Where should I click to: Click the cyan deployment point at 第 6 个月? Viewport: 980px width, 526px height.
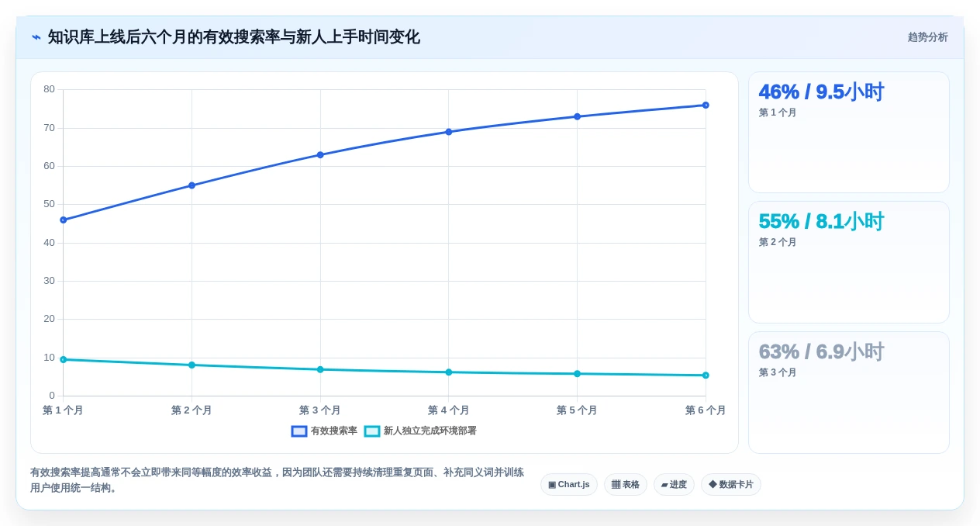point(706,375)
